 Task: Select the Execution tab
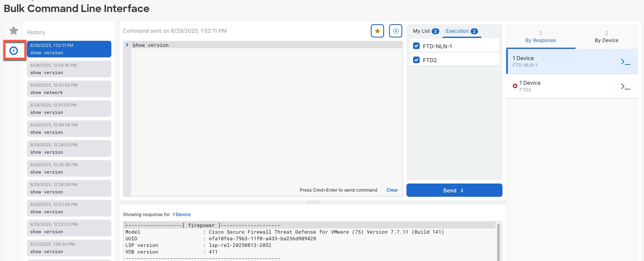[x=461, y=31]
